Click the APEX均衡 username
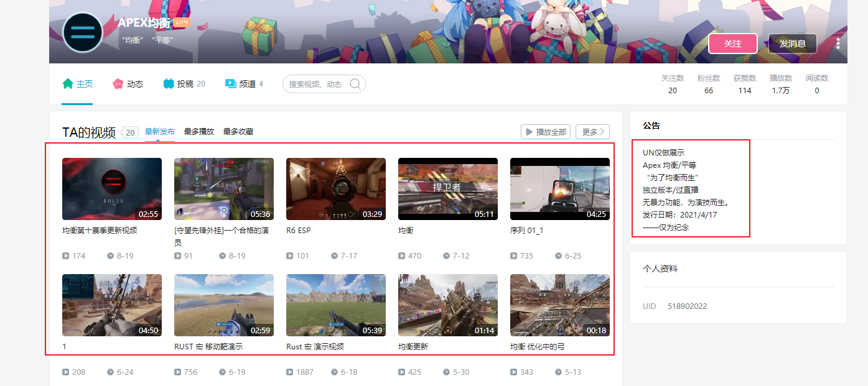 pos(144,22)
